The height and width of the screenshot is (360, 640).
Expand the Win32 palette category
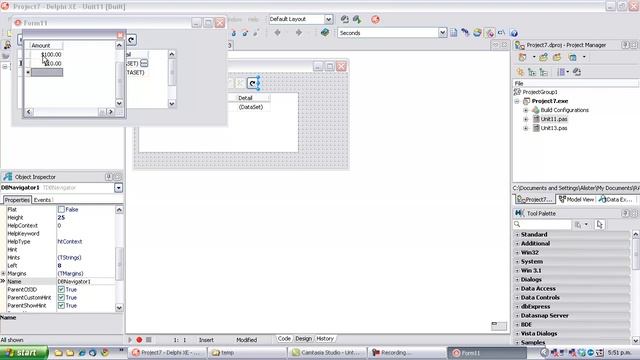pos(518,253)
